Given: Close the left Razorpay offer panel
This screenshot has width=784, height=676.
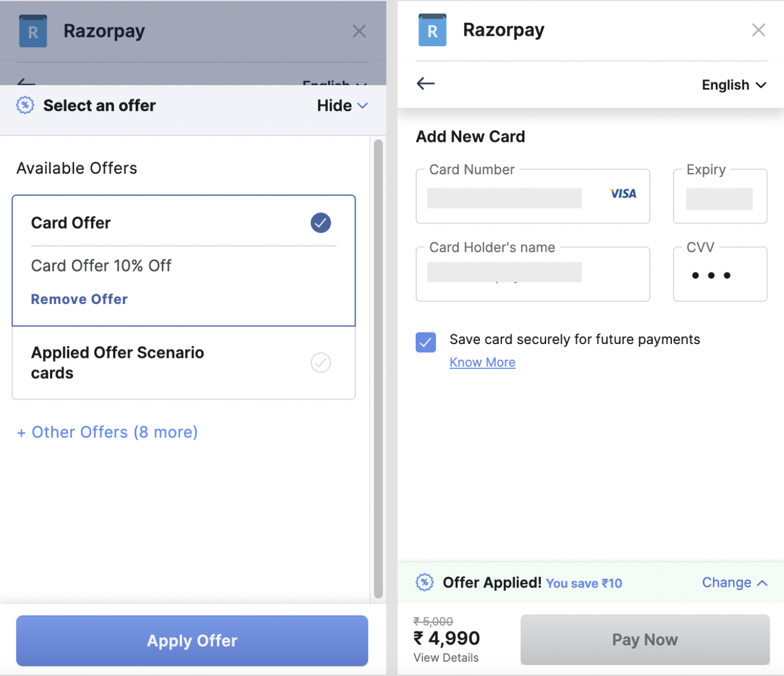Looking at the screenshot, I should tap(359, 31).
